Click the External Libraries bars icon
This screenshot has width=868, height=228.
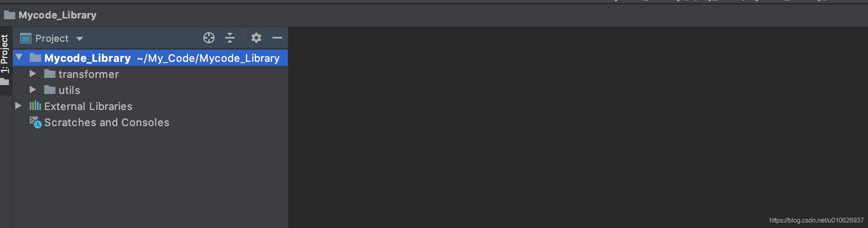tap(35, 106)
